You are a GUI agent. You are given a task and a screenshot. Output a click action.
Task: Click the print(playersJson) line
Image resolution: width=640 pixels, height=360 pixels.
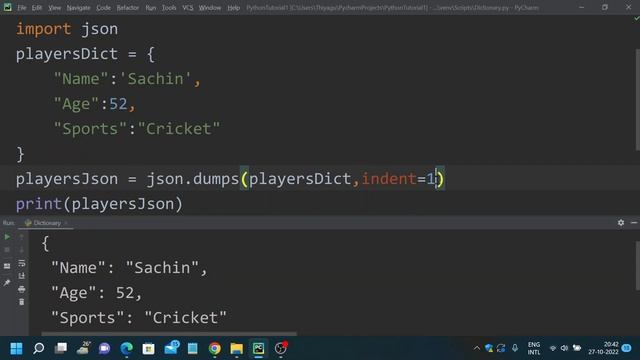click(x=99, y=204)
